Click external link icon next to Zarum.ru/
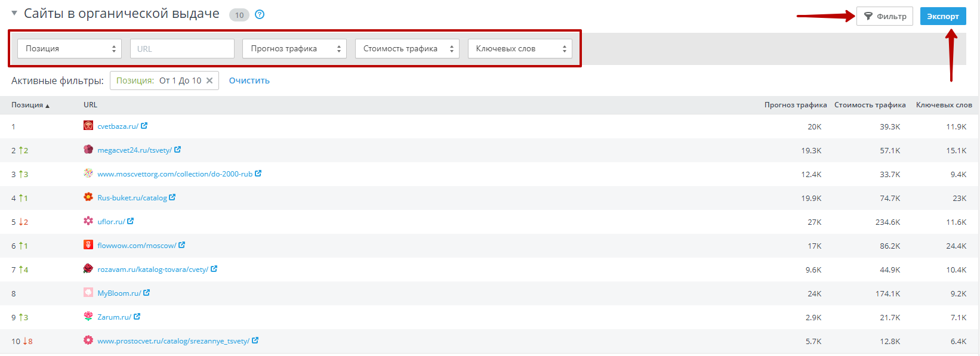This screenshot has height=356, width=980. pos(137,317)
